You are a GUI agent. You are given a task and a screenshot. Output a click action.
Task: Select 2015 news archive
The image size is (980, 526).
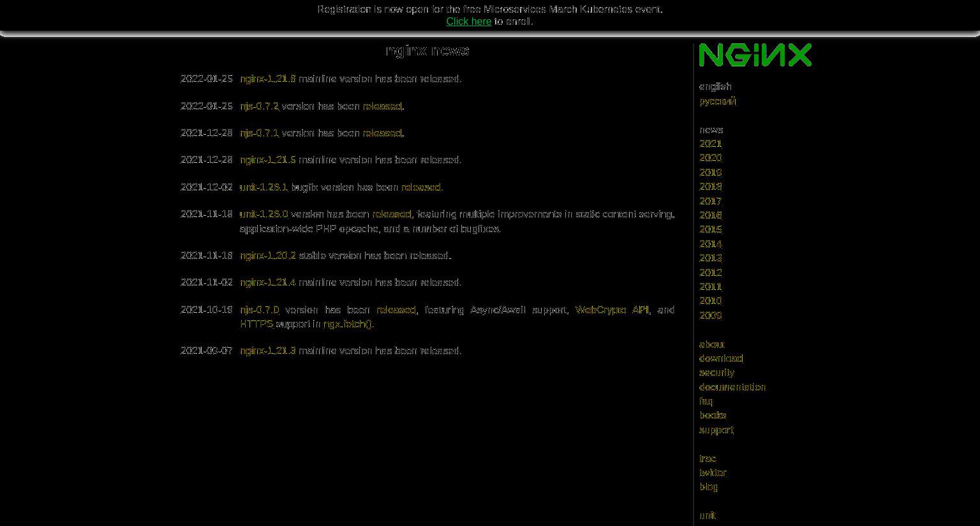click(711, 229)
